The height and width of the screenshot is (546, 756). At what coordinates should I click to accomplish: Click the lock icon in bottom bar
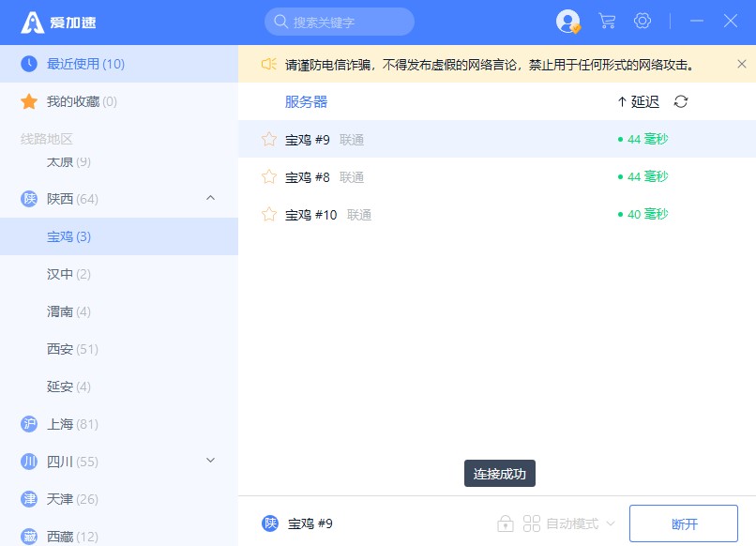click(506, 523)
